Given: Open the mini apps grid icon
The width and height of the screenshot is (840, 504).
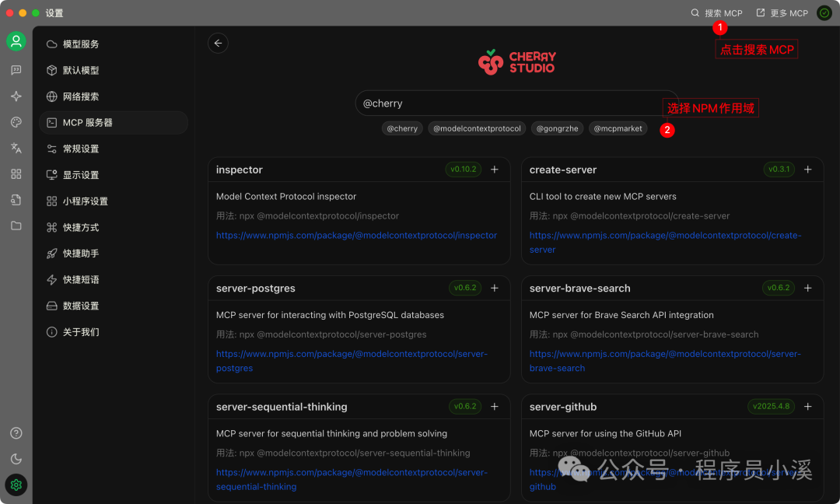Looking at the screenshot, I should click(16, 174).
